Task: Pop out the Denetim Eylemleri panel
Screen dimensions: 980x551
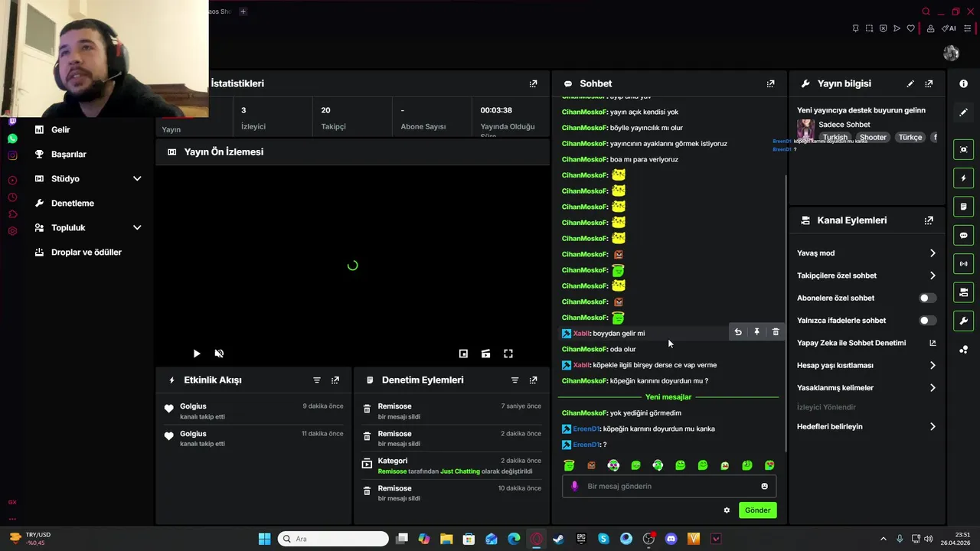Action: (534, 380)
